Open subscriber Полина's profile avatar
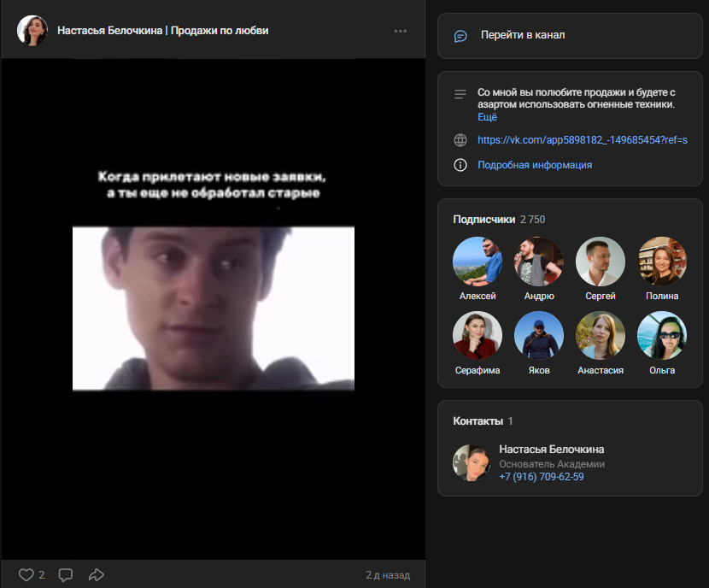The image size is (709, 588). point(662,262)
